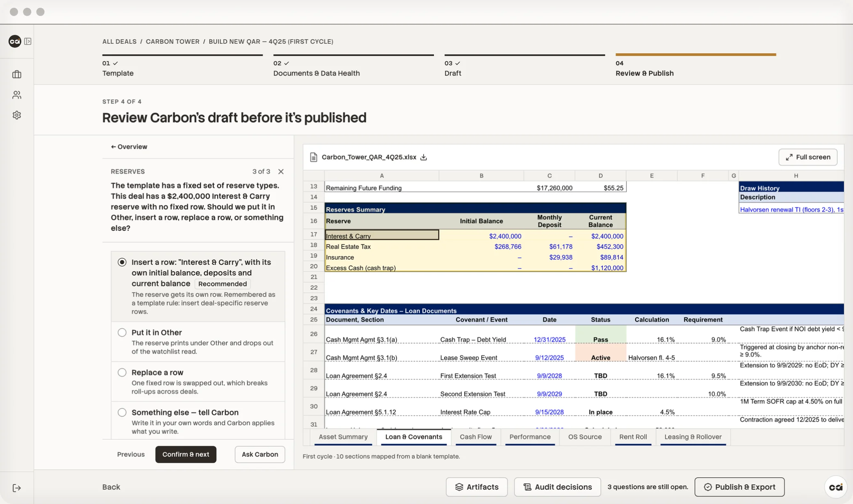Viewport: 853px width, 504px height.
Task: Switch to the Cash Flow sheet tab
Action: (x=476, y=437)
